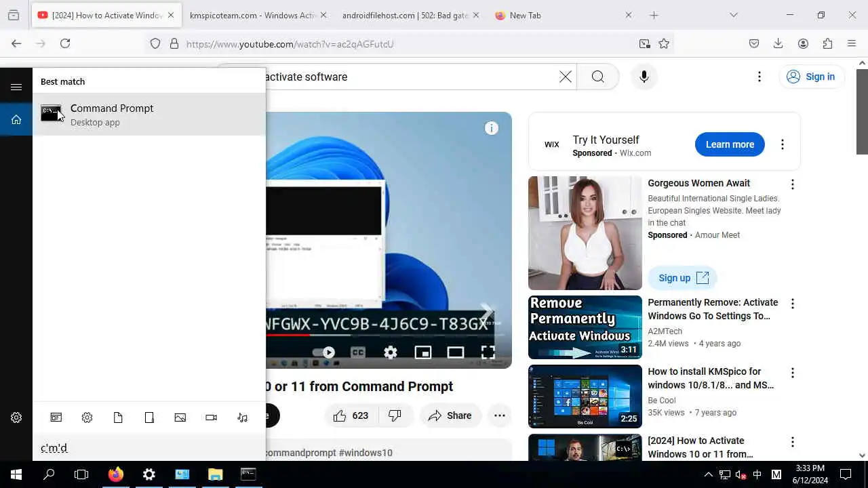Reload the current page
This screenshot has height=488, width=868.
tap(65, 43)
